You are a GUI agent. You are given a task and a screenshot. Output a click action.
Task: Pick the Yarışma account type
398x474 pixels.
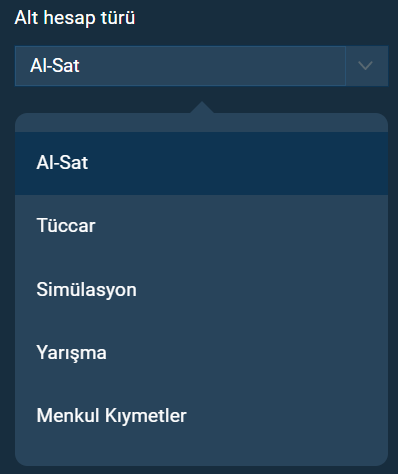[x=201, y=353]
